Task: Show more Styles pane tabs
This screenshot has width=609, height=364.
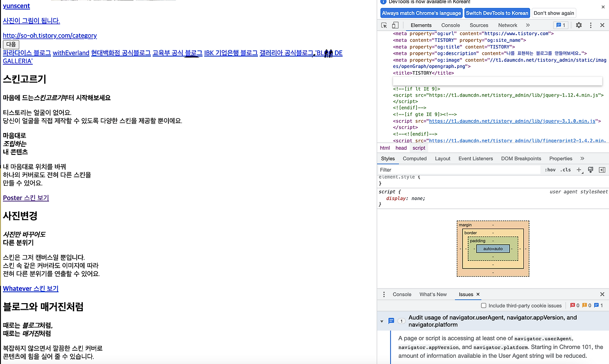Action: pos(582,159)
